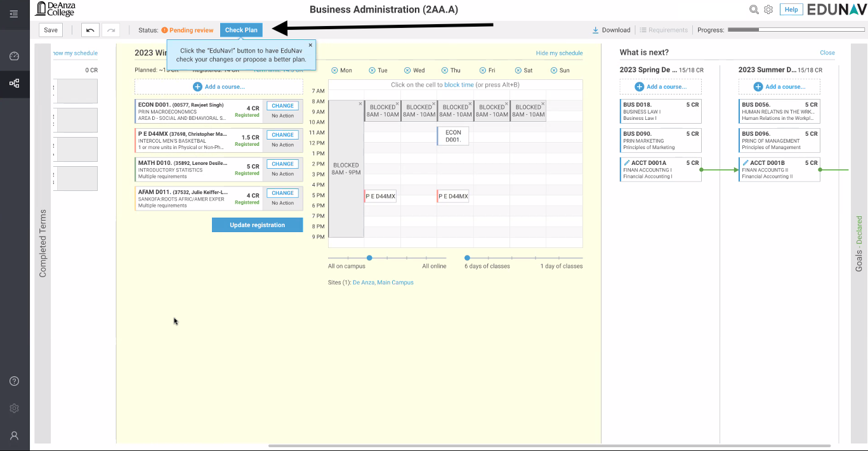Click the Update registration button
The image size is (868, 451).
click(257, 225)
